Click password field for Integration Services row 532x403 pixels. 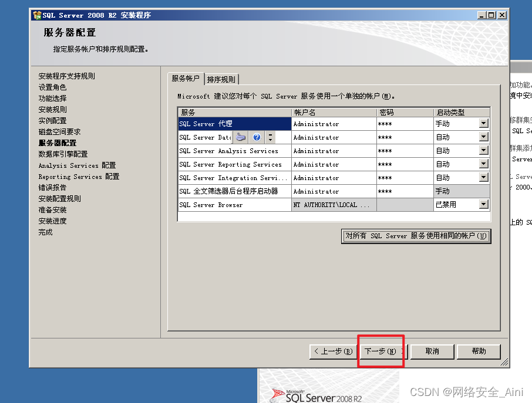pos(405,178)
